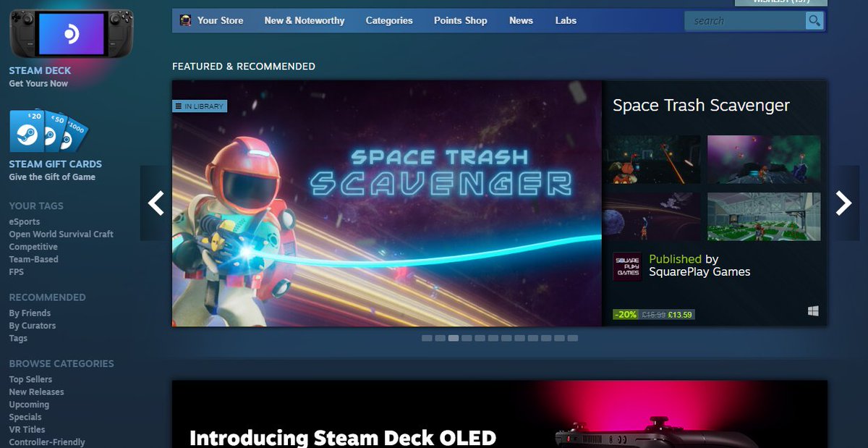Open the Categories menu
The height and width of the screenshot is (448, 868).
click(389, 20)
